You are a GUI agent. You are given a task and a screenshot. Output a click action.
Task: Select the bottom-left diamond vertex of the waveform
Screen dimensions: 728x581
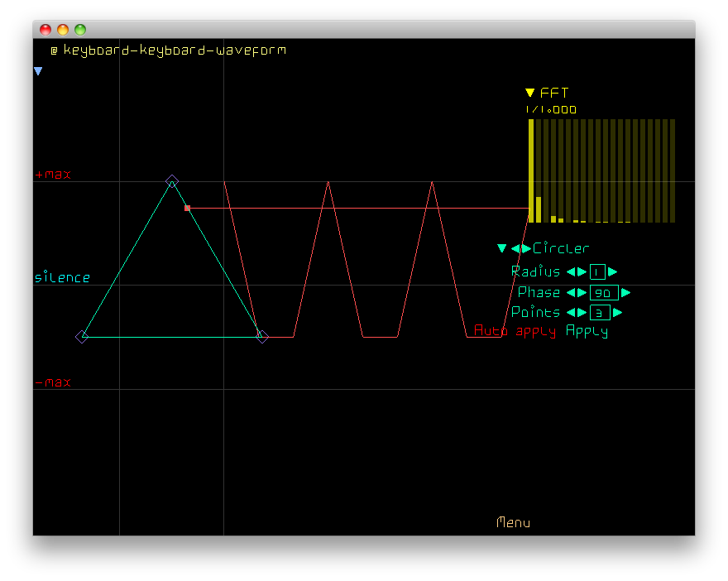pos(82,337)
